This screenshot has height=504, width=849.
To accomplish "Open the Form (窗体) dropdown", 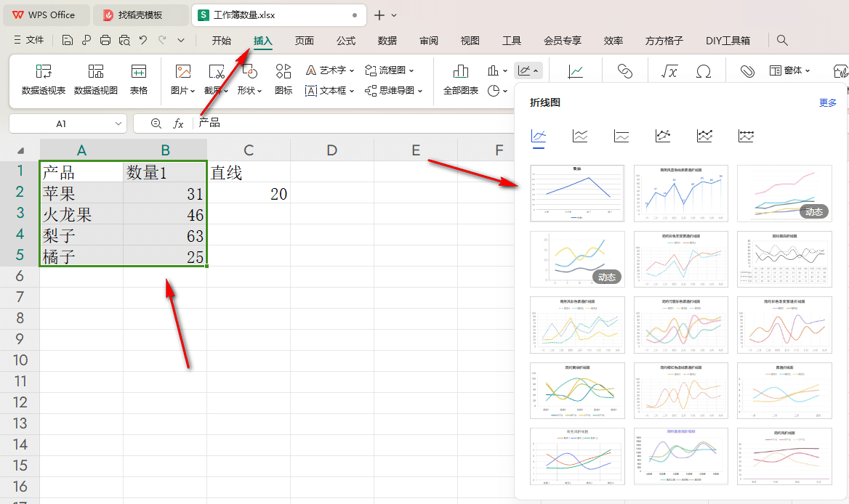I will (x=790, y=71).
